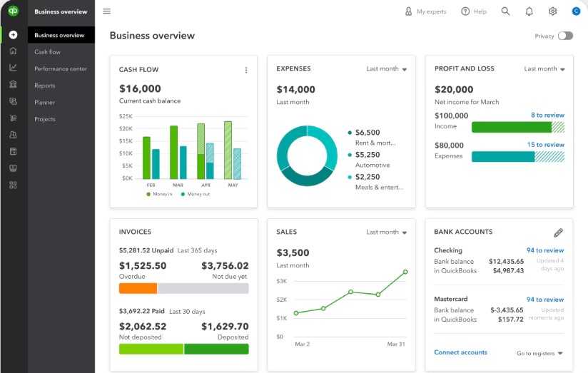Click the search magnifier icon
This screenshot has width=588, height=373.
(505, 11)
